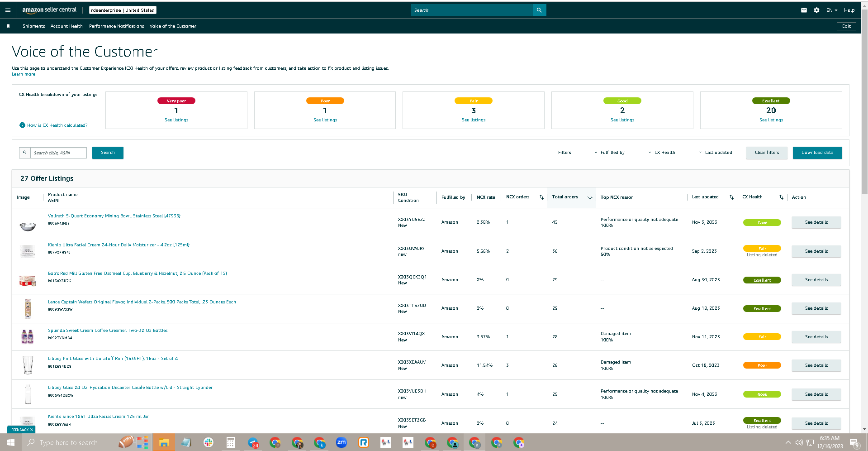See listings under the Good card

pos(622,120)
